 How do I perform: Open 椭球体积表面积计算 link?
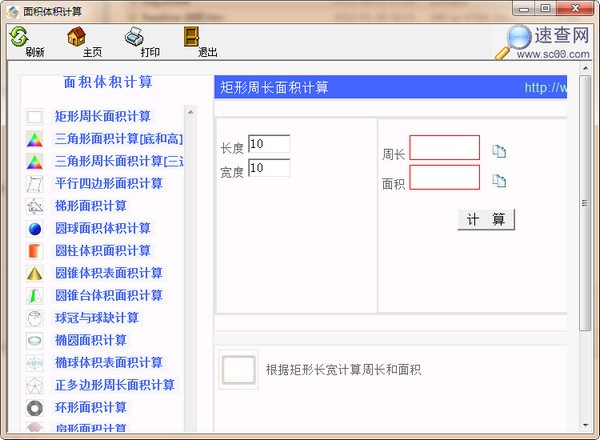pos(109,362)
